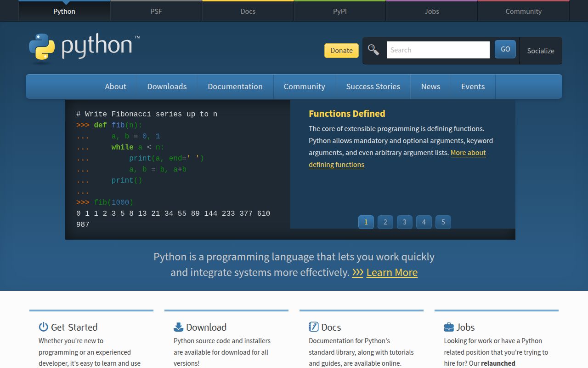Click the Learn More link
This screenshot has width=588, height=368.
(392, 273)
